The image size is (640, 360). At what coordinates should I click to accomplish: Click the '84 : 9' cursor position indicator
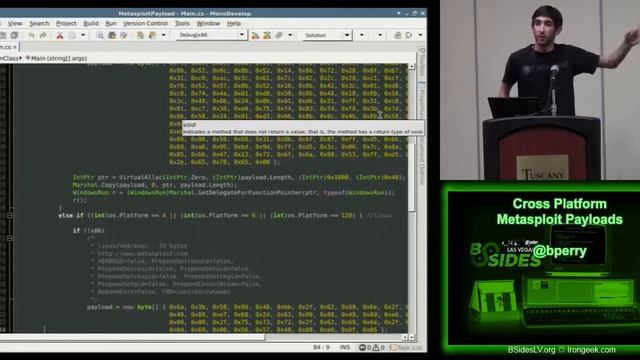(321, 347)
